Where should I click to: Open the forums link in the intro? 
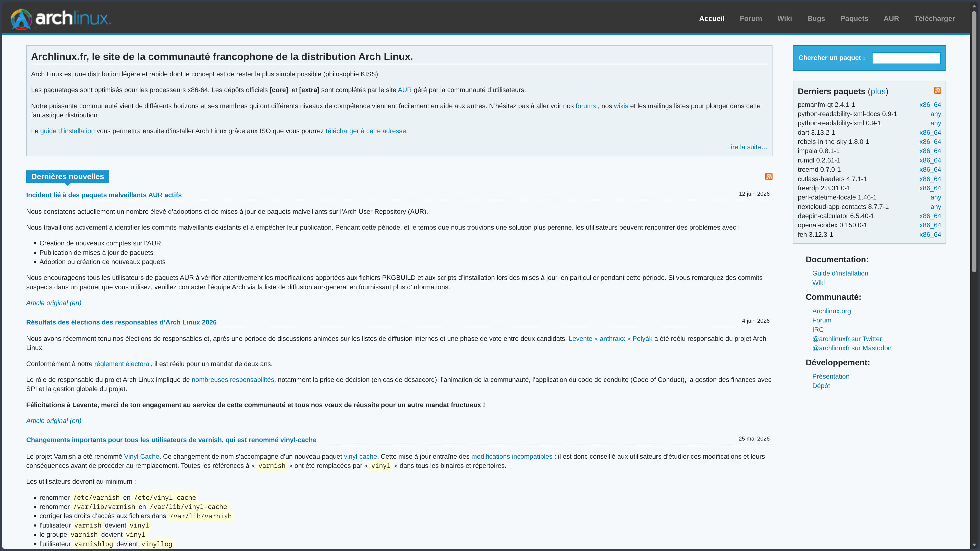[585, 106]
